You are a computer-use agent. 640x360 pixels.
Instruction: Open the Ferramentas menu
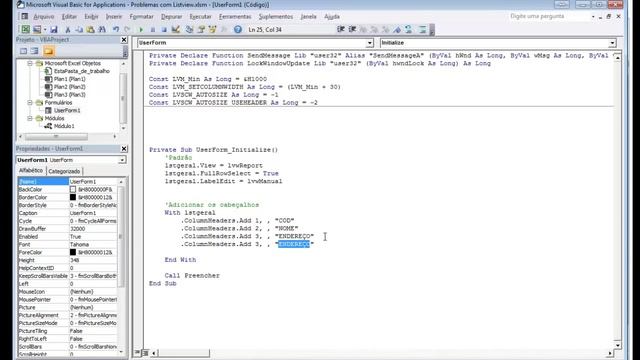[235, 16]
